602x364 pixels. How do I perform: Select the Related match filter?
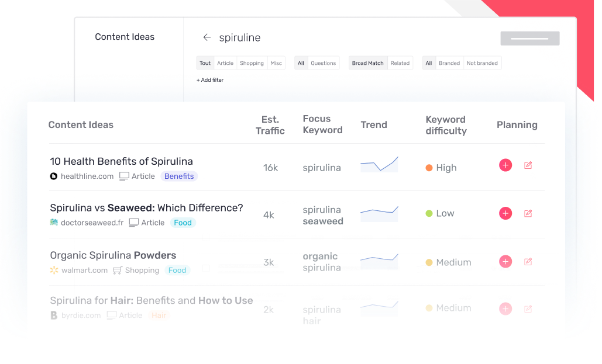tap(400, 63)
